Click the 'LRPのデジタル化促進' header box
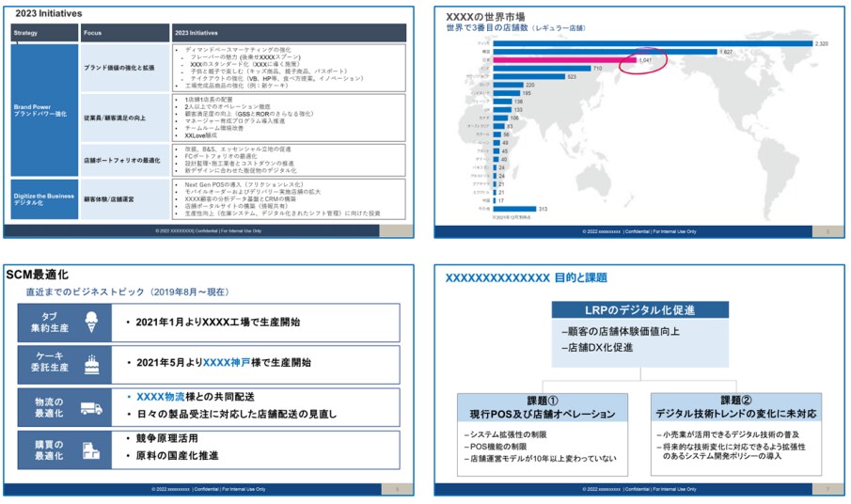 point(639,310)
